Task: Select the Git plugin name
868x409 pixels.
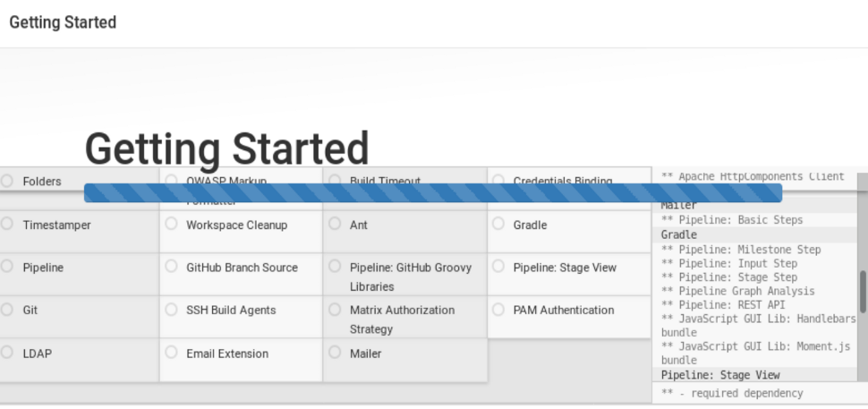Action: [x=30, y=311]
